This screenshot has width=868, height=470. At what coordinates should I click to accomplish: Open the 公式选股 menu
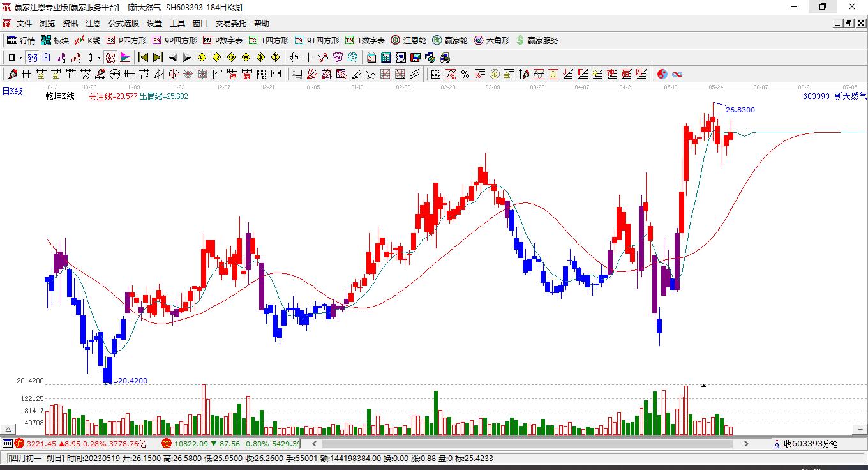click(x=124, y=24)
